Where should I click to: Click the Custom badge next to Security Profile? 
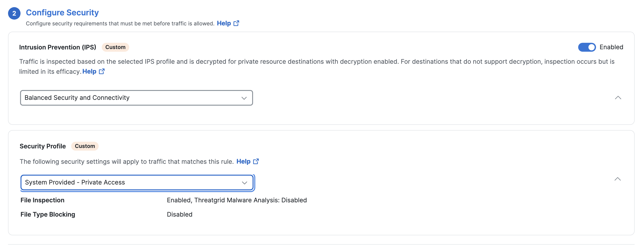point(85,146)
